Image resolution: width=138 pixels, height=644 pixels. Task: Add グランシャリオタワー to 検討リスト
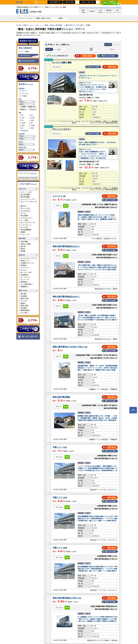[x=93, y=134]
